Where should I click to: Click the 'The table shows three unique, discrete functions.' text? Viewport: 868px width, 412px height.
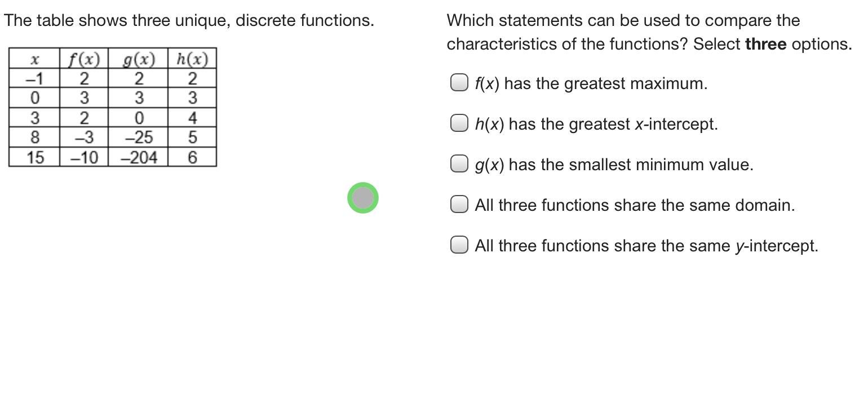tap(189, 20)
